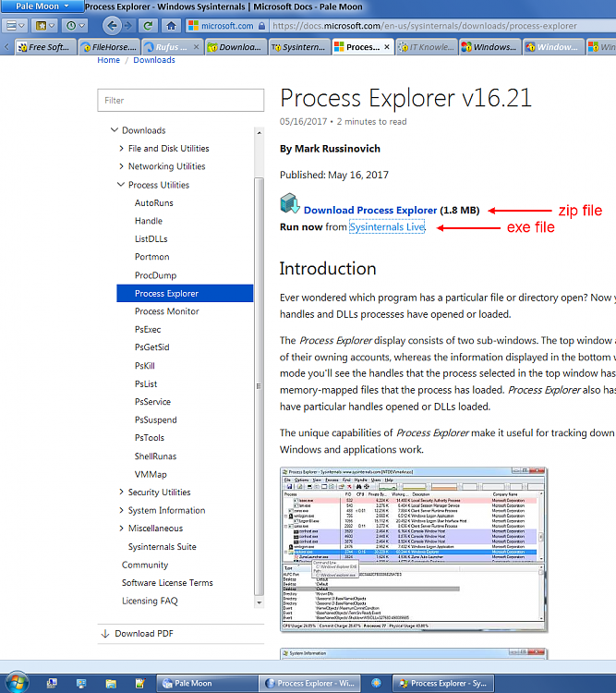Open VMMap in the sidebar
This screenshot has height=693, width=616.
point(151,474)
